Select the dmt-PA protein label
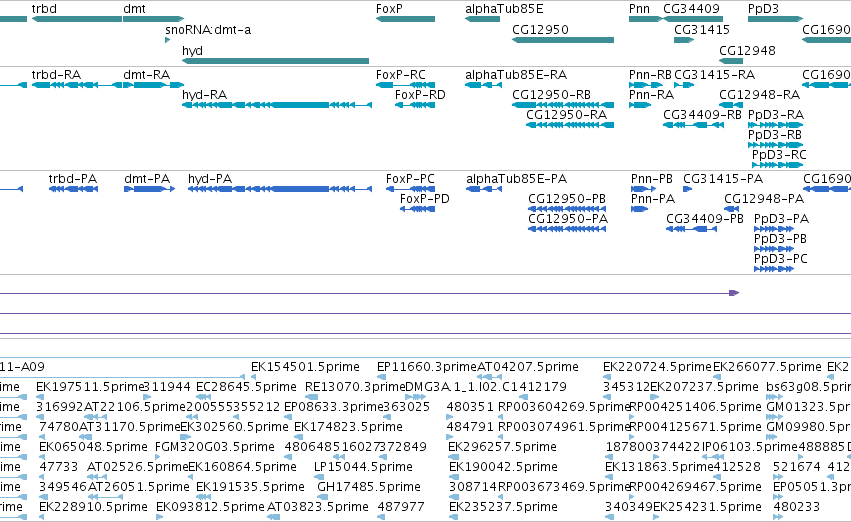 coord(147,179)
